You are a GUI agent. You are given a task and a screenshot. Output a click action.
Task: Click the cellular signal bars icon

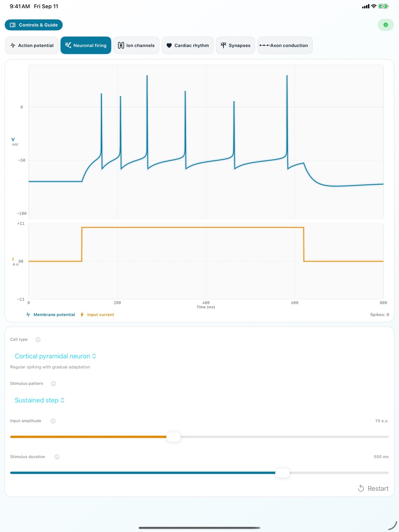pos(366,6)
